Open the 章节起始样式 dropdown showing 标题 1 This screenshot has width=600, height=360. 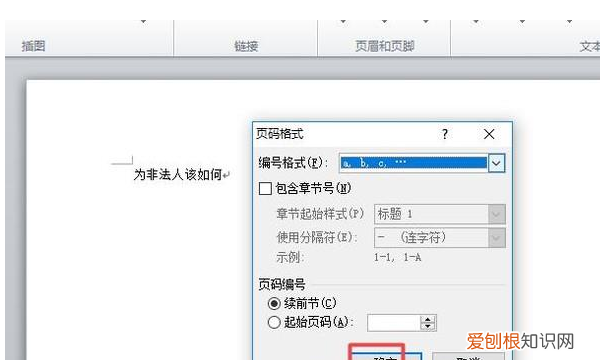pos(439,214)
